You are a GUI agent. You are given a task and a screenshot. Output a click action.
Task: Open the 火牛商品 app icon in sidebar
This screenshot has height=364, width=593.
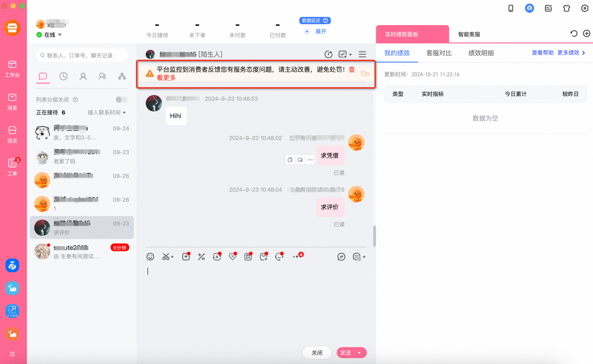[12, 311]
